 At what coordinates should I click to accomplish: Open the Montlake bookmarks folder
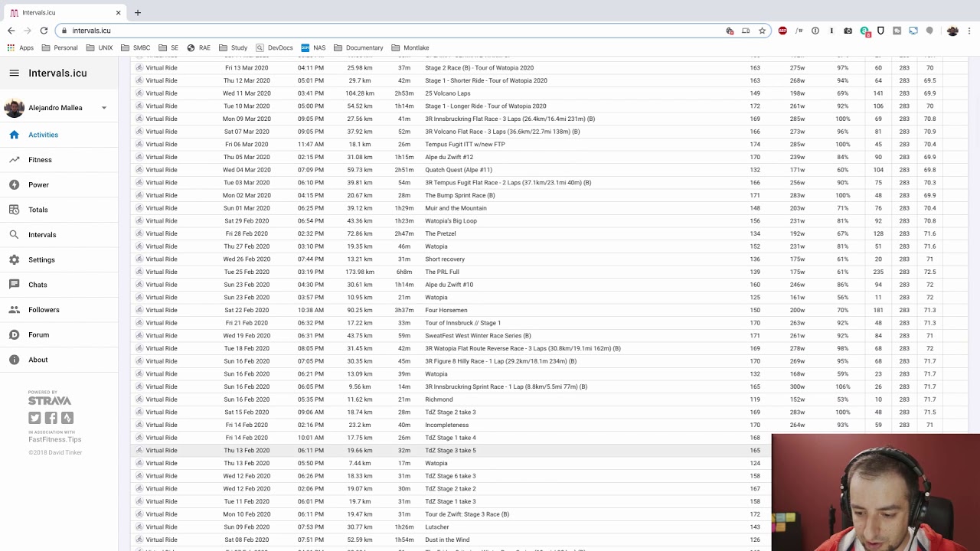pos(410,47)
